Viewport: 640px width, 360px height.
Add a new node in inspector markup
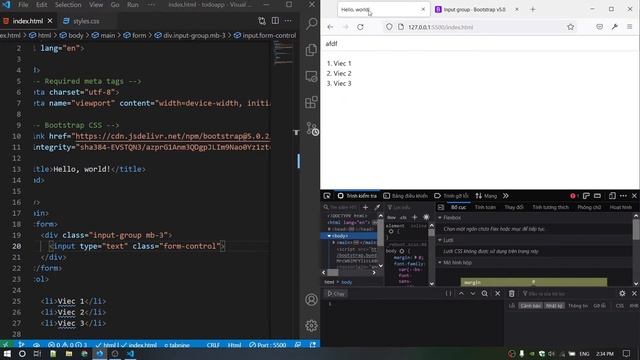pyautogui.click(x=365, y=207)
